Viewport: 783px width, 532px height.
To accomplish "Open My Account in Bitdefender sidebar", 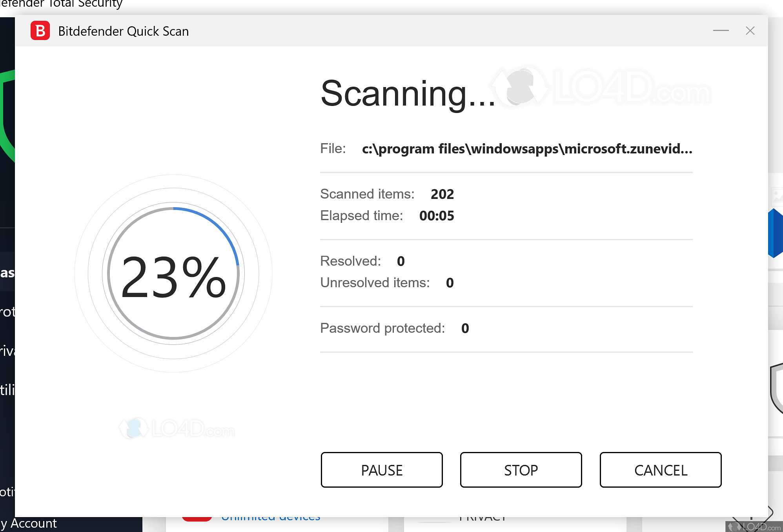I will point(29,523).
